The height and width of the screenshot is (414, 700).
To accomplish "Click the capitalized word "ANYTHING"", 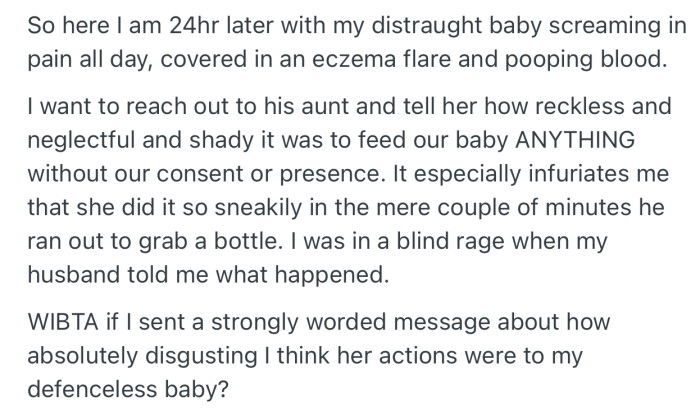I will pos(575,140).
